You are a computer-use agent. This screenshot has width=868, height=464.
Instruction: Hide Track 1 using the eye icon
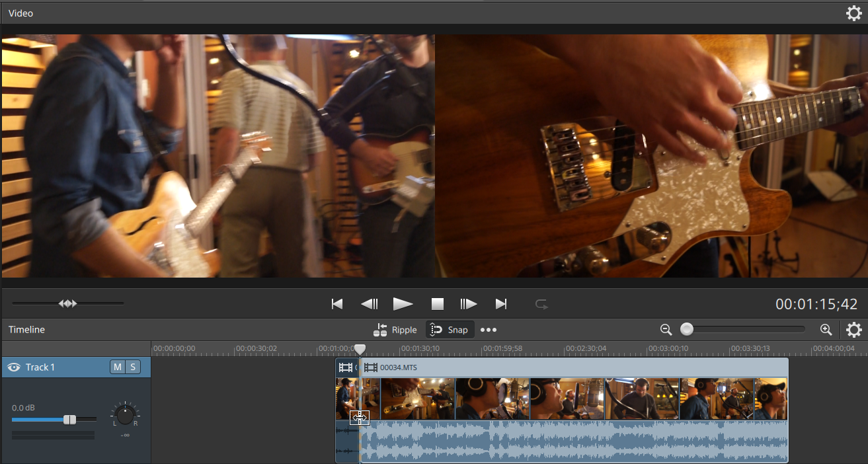(x=14, y=367)
